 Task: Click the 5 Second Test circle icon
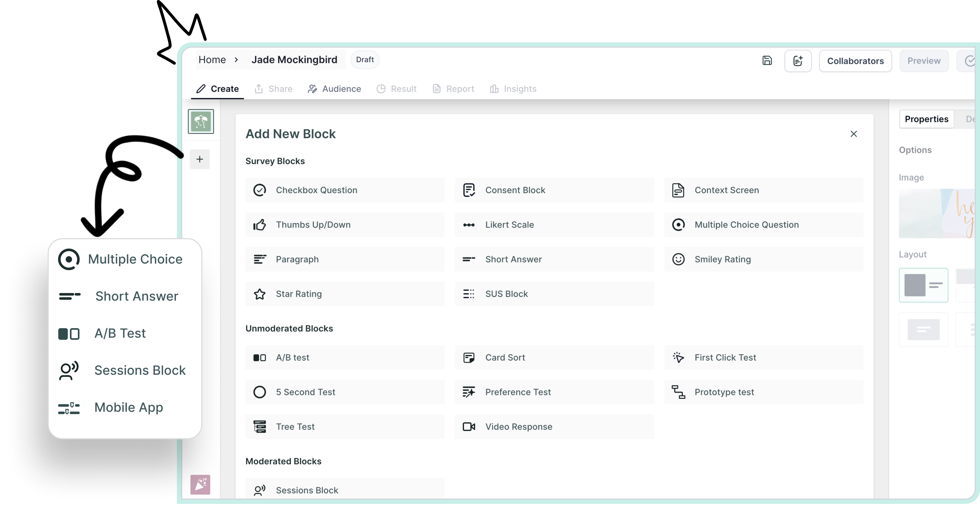point(260,392)
